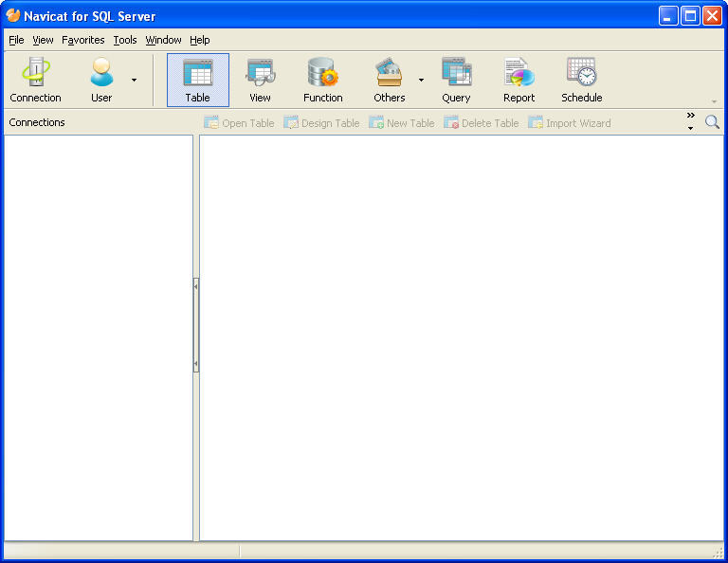Click the Navicat application icon in the title bar
Image resolution: width=728 pixels, height=563 pixels.
[x=13, y=15]
